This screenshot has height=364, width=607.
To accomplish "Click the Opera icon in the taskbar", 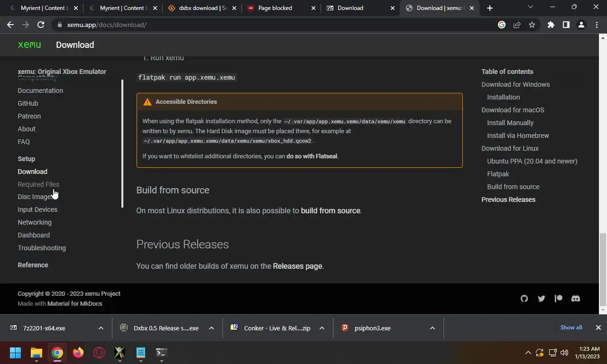I will [x=99, y=353].
